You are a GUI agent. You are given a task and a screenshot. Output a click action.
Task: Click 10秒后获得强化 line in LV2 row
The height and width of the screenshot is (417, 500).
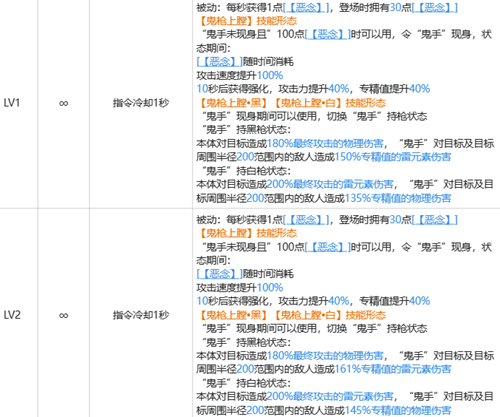pyautogui.click(x=313, y=301)
